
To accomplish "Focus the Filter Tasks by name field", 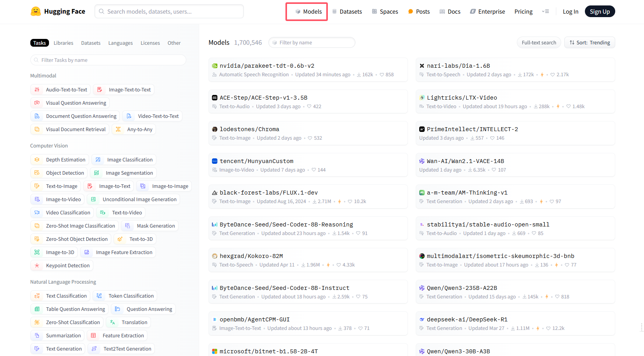I will point(108,60).
